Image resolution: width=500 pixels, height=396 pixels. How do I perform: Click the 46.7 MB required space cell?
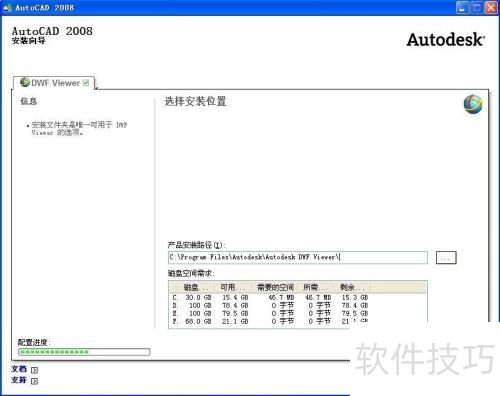(281, 297)
